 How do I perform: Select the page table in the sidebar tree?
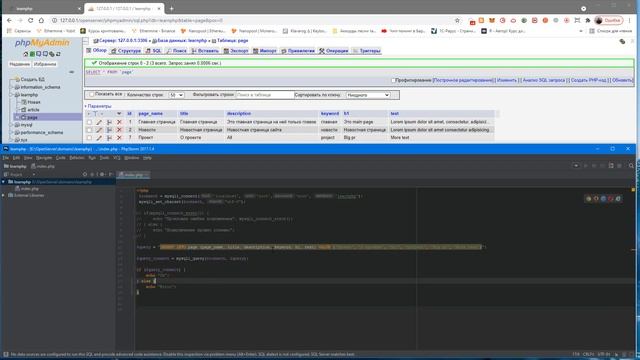click(32, 118)
